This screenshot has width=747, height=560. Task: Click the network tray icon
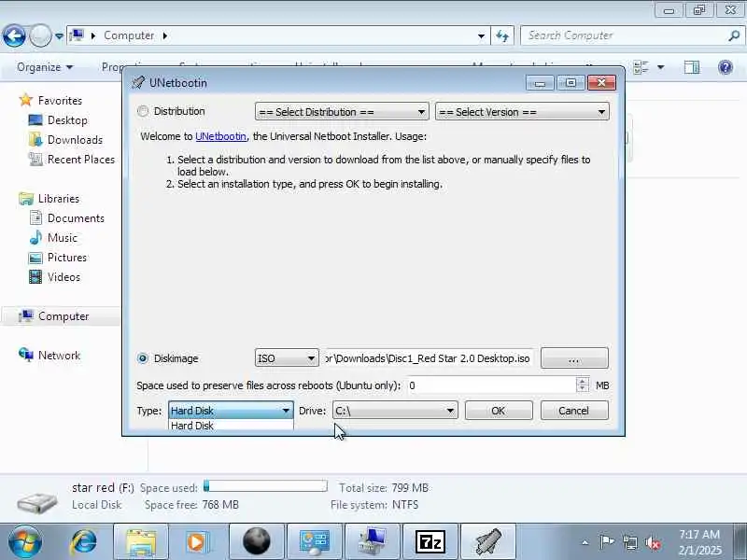coord(629,542)
